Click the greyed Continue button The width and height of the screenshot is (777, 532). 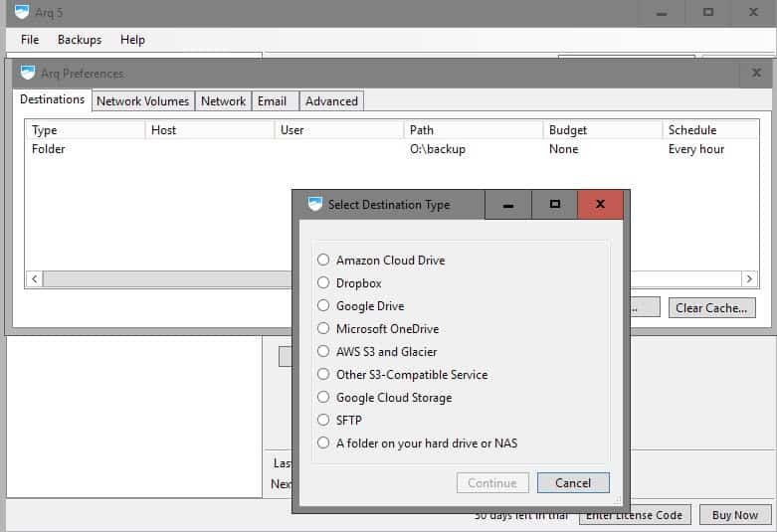[x=492, y=483]
